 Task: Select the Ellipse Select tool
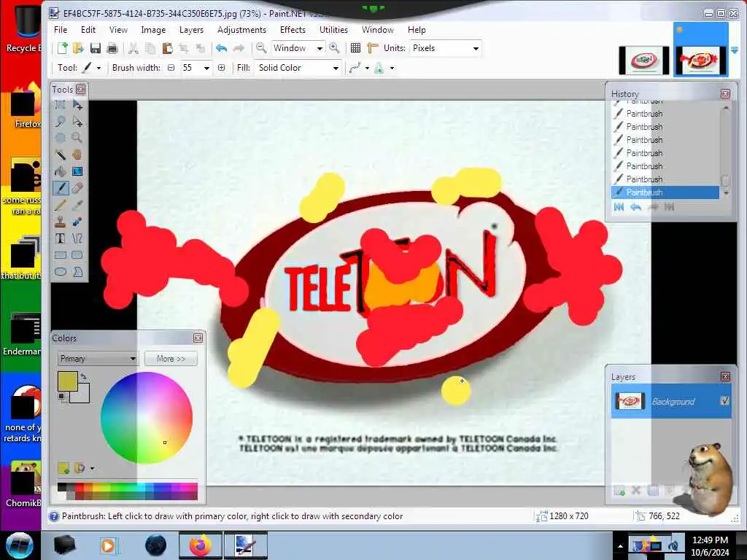point(61,138)
